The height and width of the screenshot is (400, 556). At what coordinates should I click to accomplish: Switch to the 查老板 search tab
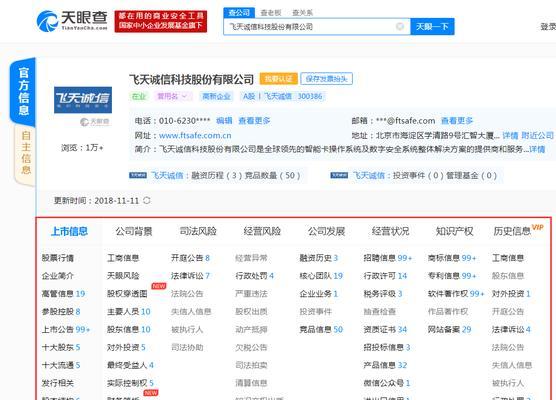271,13
